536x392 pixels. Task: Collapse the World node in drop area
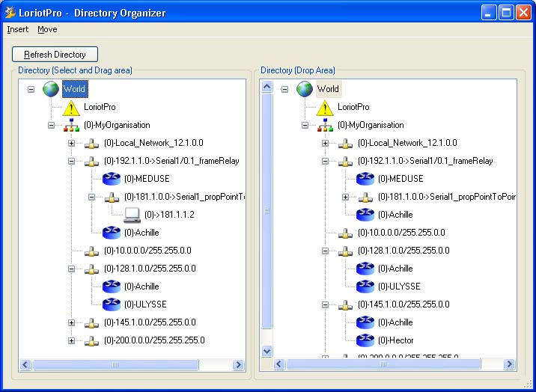(284, 90)
